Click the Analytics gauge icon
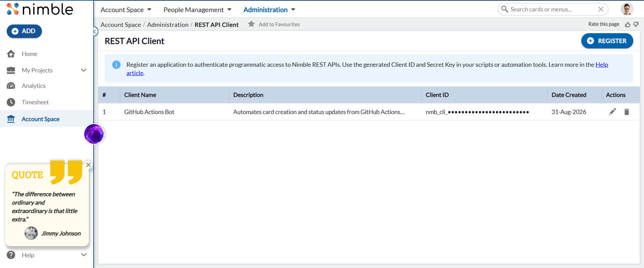Image resolution: width=644 pixels, height=268 pixels. pos(11,86)
